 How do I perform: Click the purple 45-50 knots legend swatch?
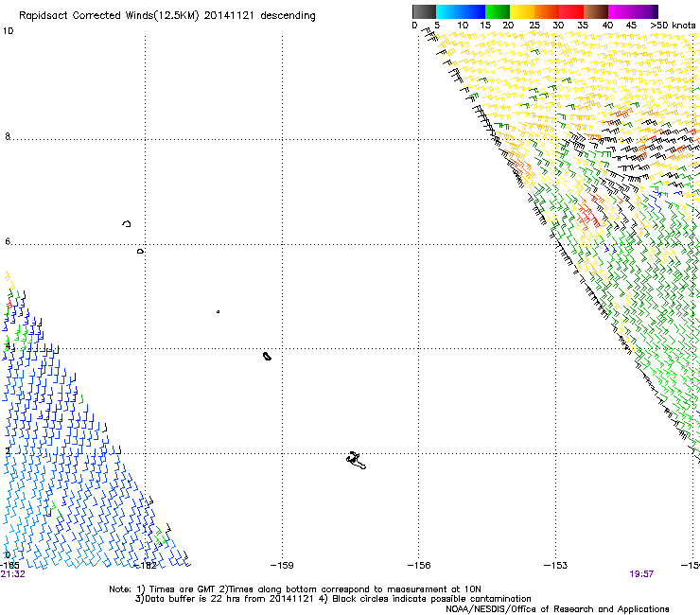[x=645, y=11]
